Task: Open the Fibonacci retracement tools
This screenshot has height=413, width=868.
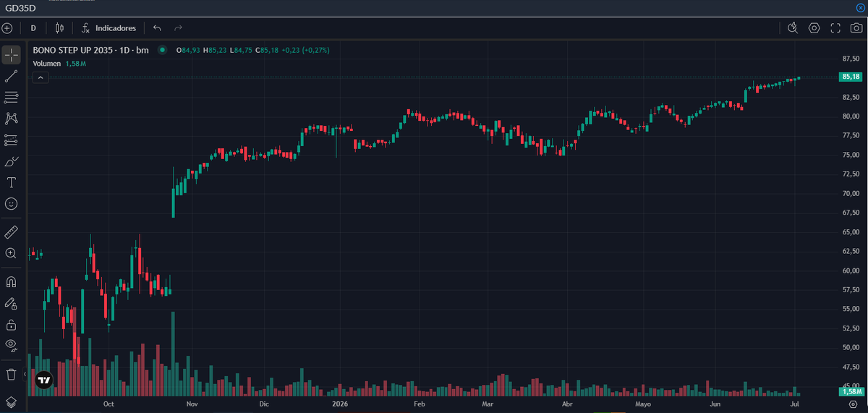Action: point(11,97)
